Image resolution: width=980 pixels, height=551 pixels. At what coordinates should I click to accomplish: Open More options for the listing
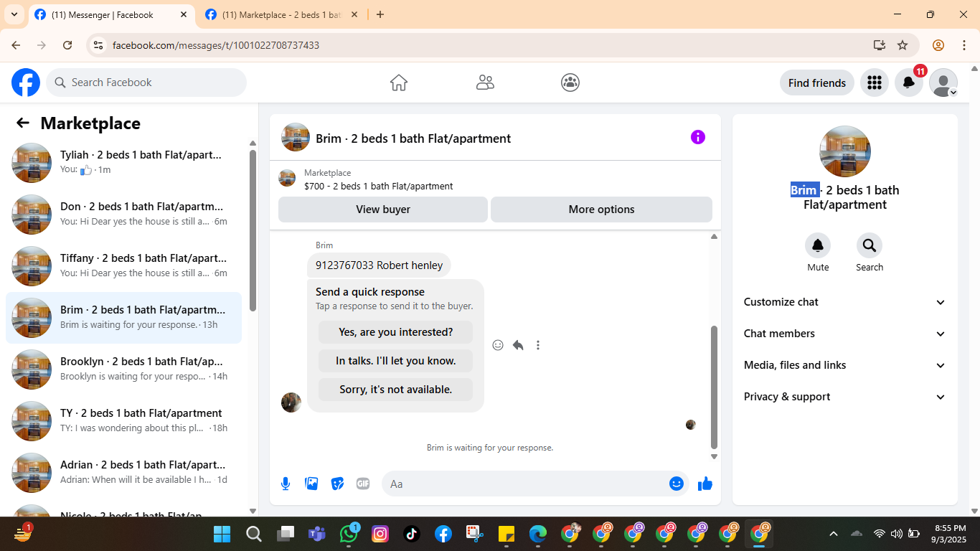[601, 209]
